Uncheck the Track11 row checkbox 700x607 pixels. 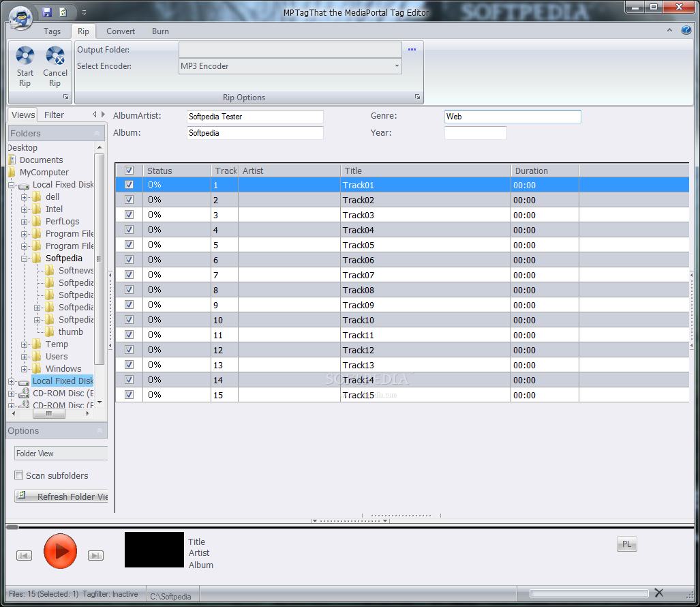pos(129,335)
